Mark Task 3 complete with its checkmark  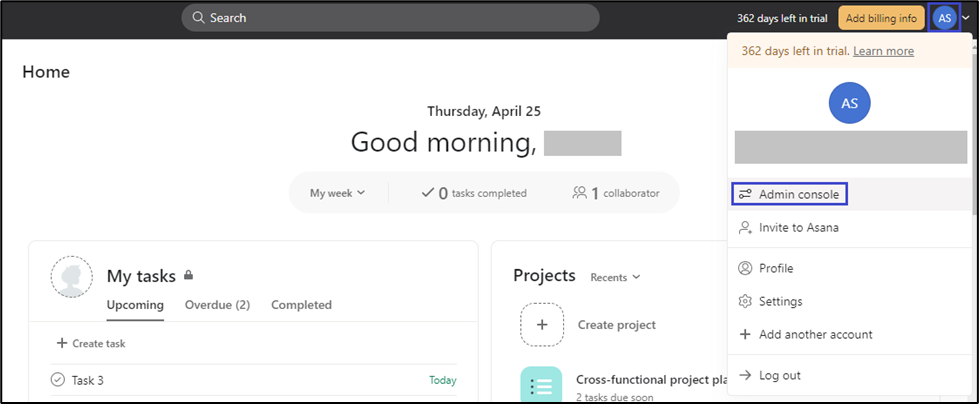pos(58,380)
